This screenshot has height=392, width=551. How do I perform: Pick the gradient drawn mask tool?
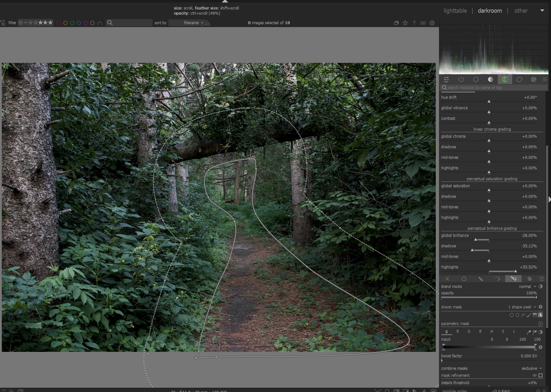[535, 315]
